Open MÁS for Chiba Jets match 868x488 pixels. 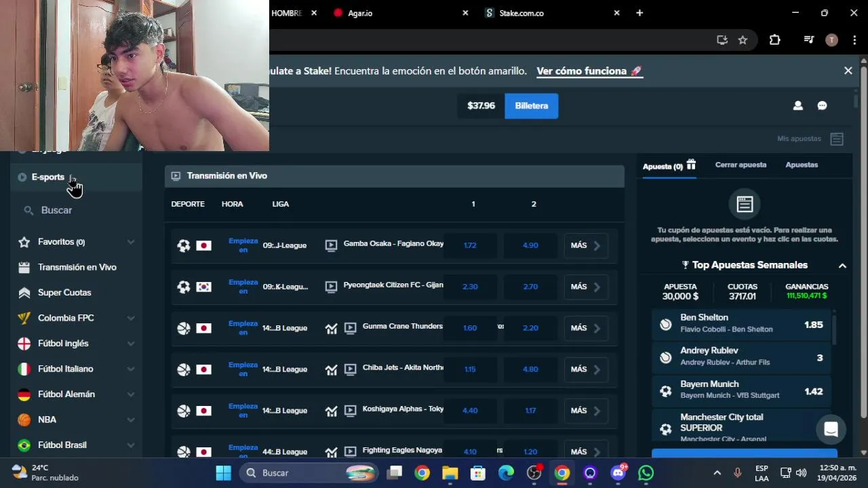point(586,369)
